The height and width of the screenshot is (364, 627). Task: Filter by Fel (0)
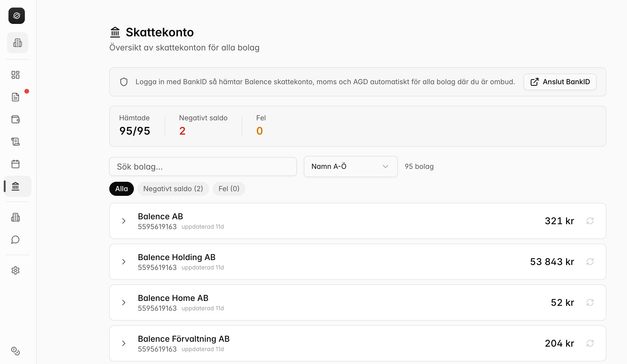tap(229, 189)
